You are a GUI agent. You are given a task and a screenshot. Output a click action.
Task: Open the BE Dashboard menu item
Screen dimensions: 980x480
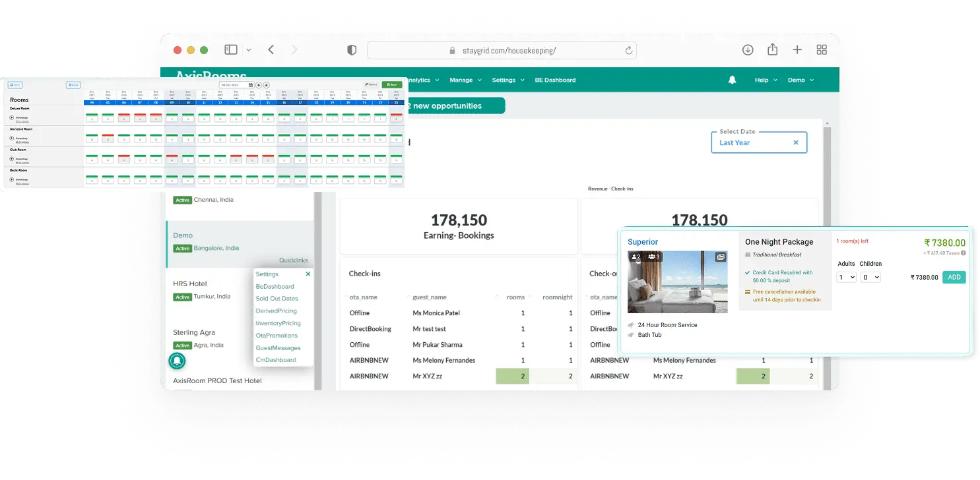point(555,80)
